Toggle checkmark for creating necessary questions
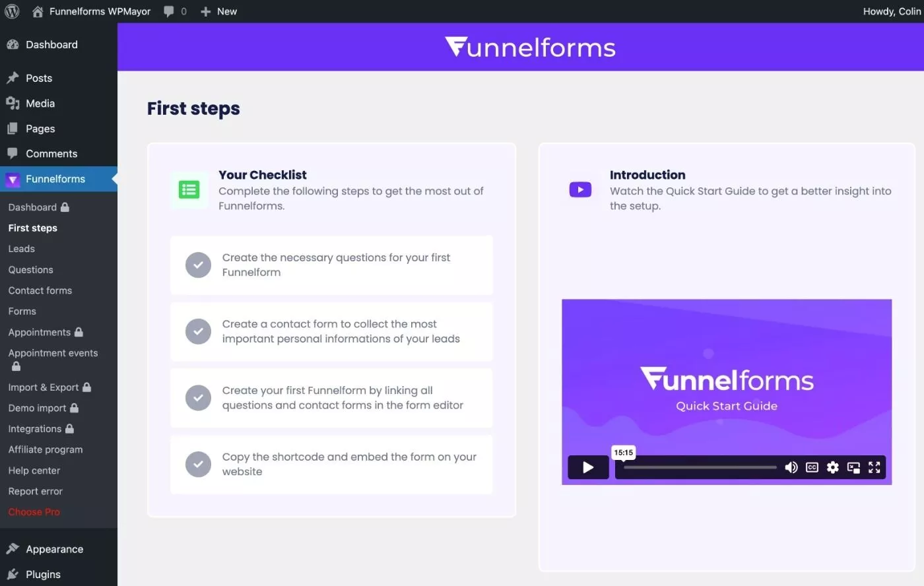This screenshot has height=586, width=924. click(x=198, y=265)
